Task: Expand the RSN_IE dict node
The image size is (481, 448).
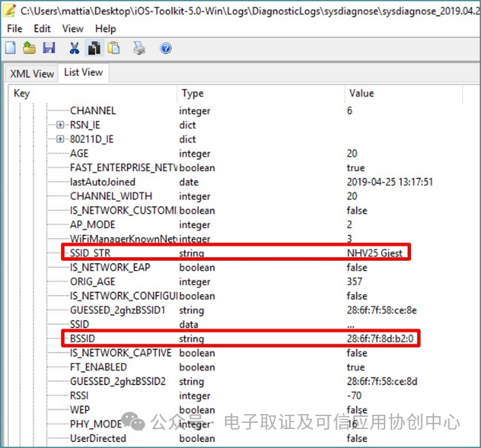Action: point(60,125)
